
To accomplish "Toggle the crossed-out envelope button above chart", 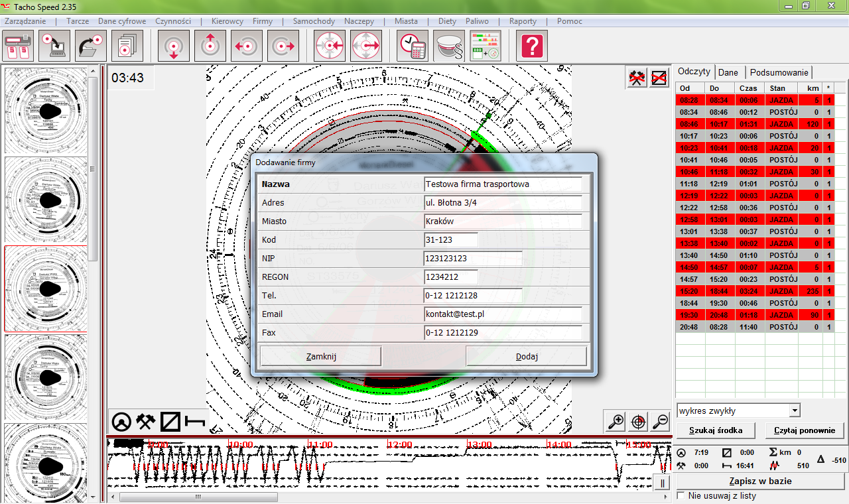I will click(659, 78).
